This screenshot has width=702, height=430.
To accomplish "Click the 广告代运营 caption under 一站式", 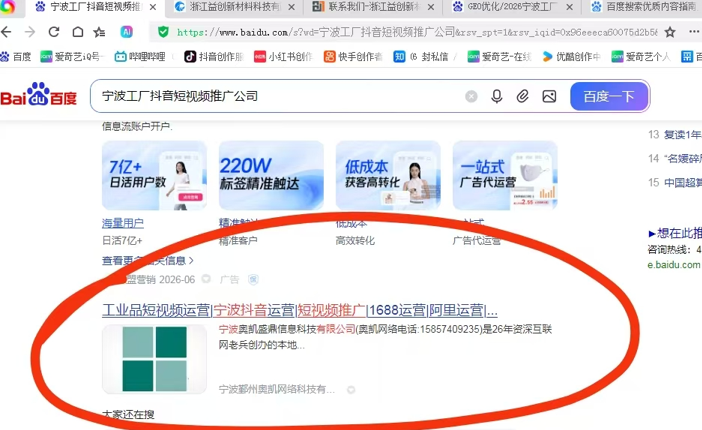I will tap(476, 241).
